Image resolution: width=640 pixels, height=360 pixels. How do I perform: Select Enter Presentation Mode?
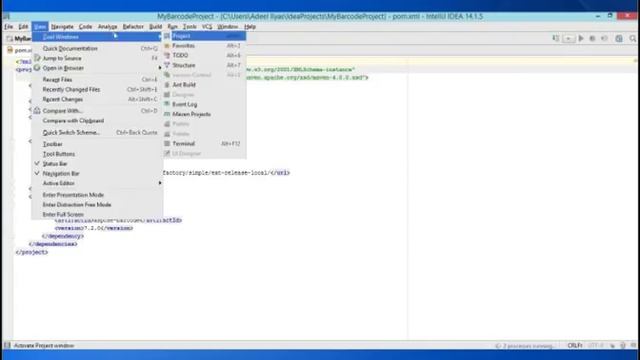point(73,195)
